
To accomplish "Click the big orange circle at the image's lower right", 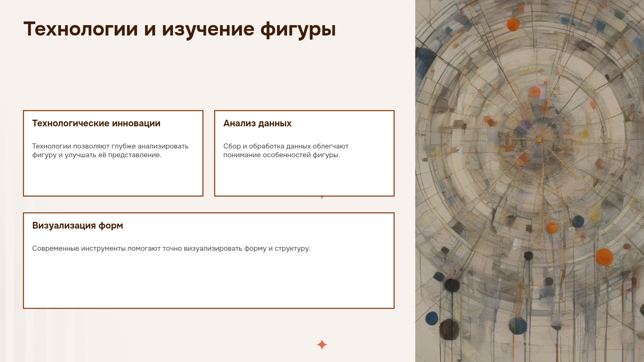I will (x=604, y=257).
